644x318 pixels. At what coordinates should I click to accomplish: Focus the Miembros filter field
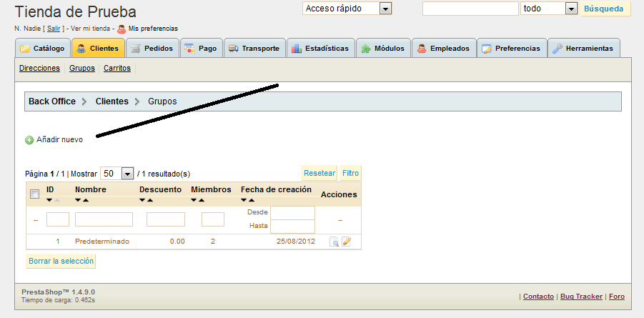(213, 219)
